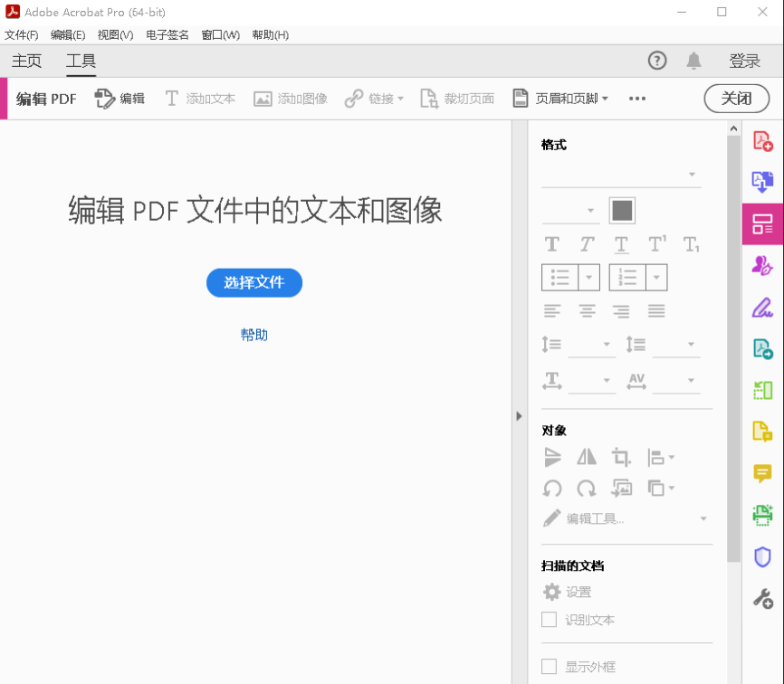Center align the text
Image resolution: width=784 pixels, height=684 pixels.
(x=587, y=310)
